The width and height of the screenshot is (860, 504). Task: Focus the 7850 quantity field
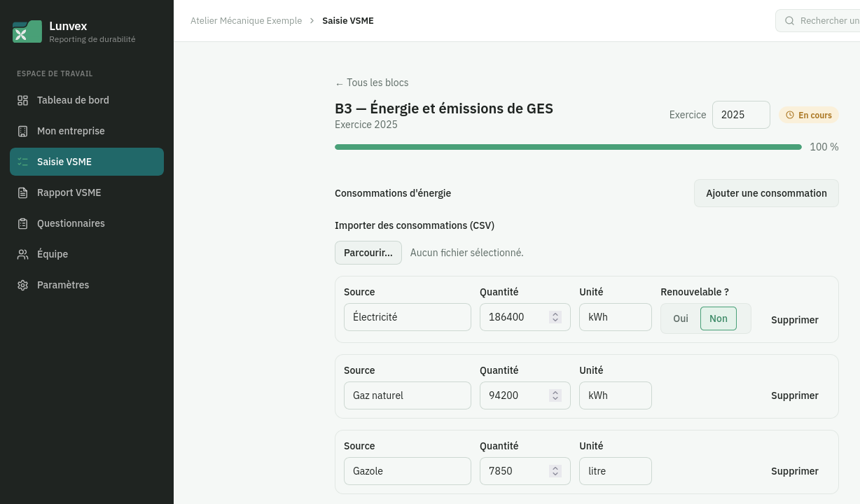[525, 471]
